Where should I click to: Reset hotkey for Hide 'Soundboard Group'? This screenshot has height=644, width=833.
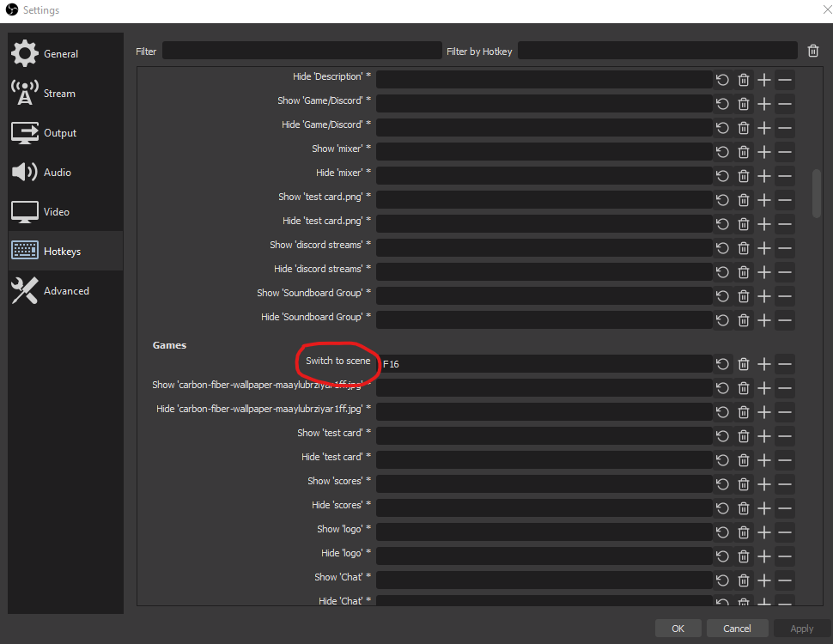click(x=722, y=320)
